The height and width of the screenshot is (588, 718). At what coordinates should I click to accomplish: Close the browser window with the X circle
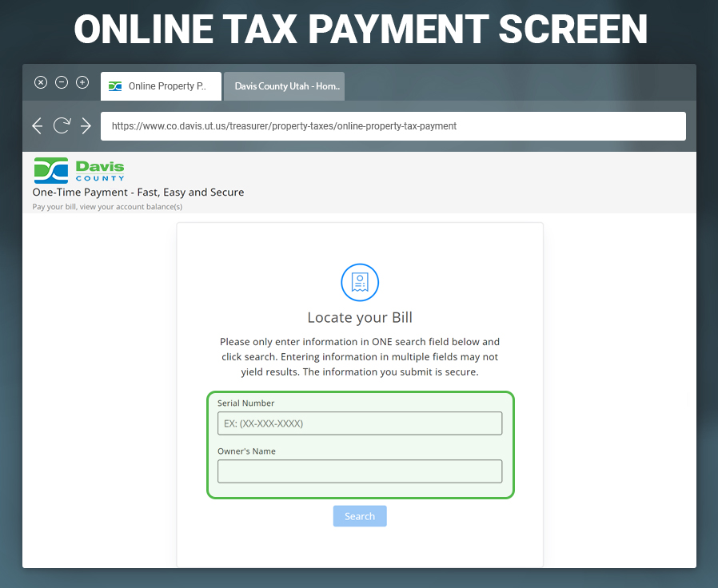tap(41, 82)
